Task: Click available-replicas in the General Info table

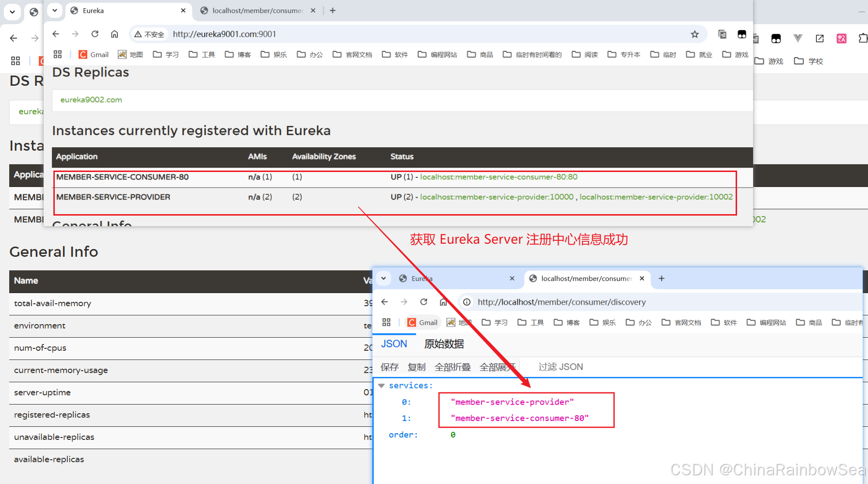Action: pos(49,459)
